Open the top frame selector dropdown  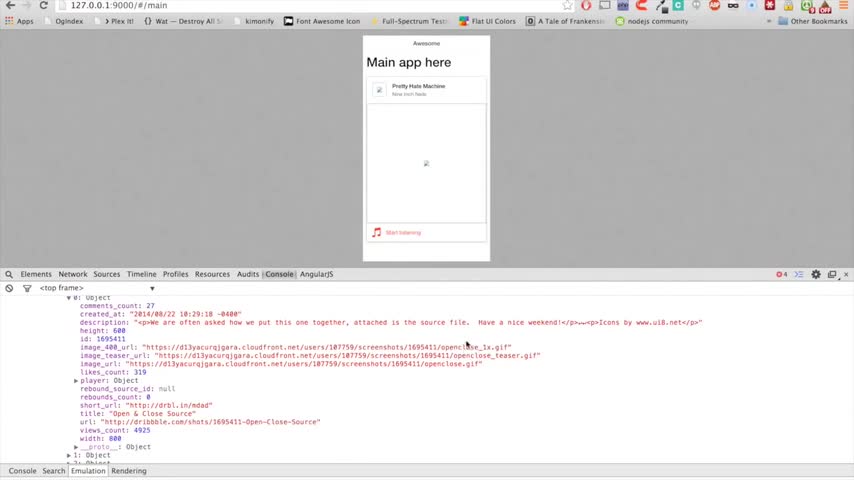tap(97, 288)
